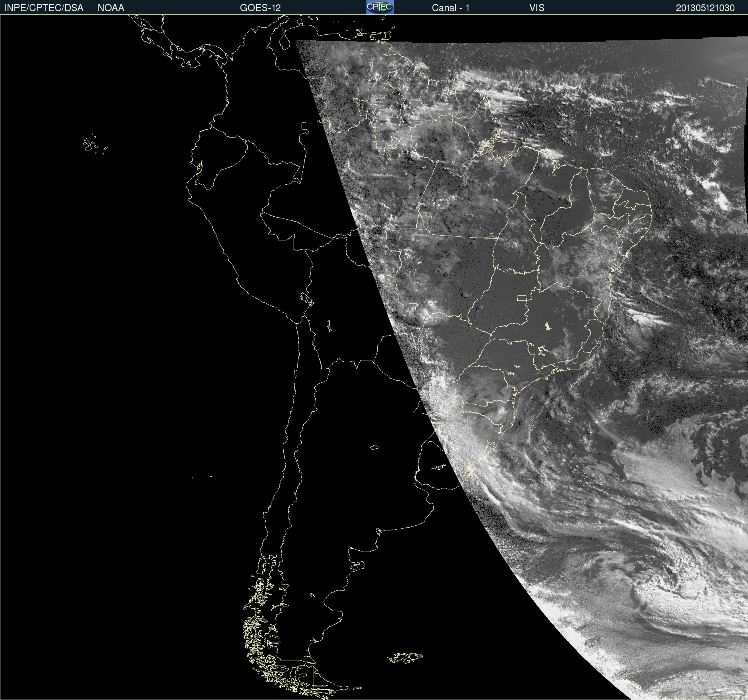Click the INPE/CPTEC/DSA header text
This screenshot has width=748, height=700.
point(44,8)
